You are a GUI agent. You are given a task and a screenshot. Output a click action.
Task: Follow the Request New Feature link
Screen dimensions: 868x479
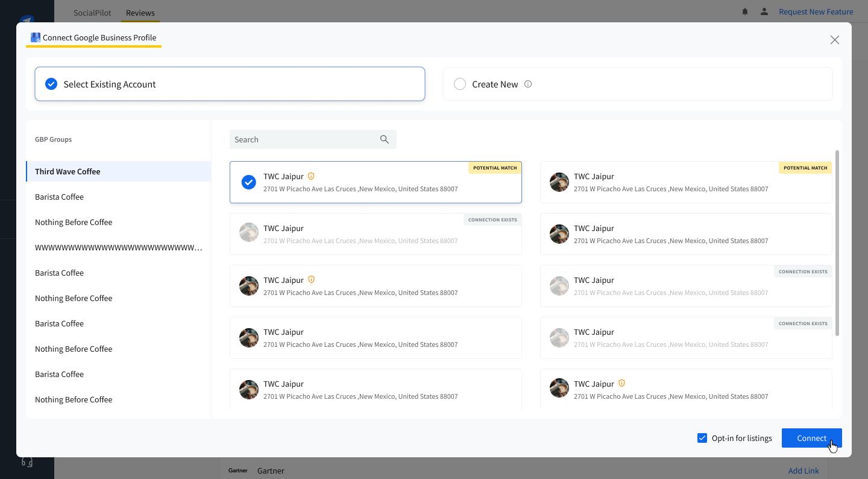coord(816,11)
